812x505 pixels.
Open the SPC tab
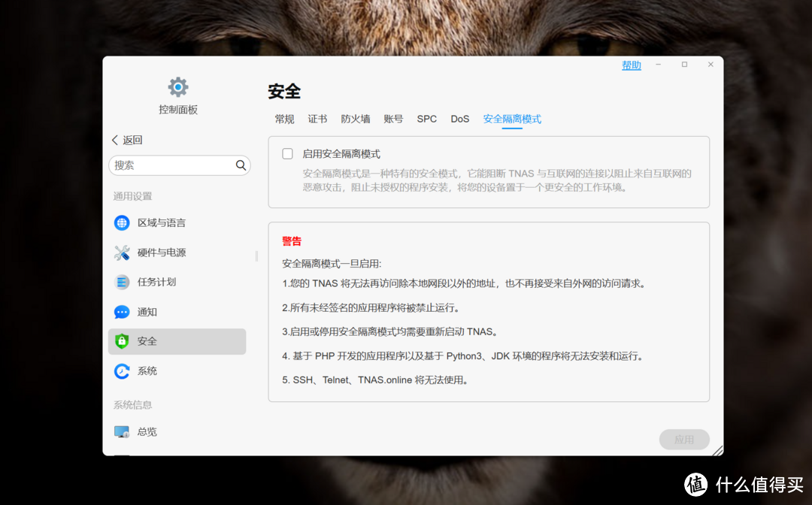[x=426, y=119]
